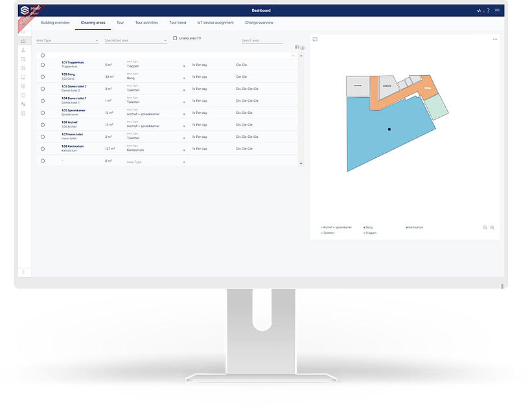This screenshot has height=406, width=532.
Task: Open the three-dots menu on the map panel
Action: pyautogui.click(x=495, y=39)
